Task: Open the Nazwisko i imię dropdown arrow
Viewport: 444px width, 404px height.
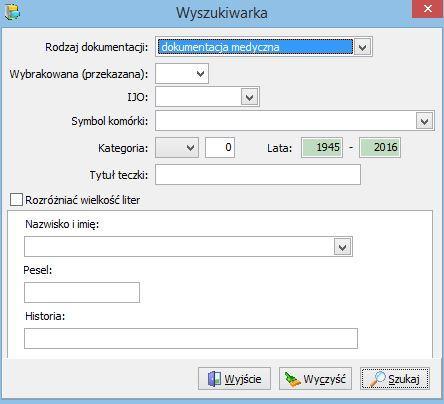Action: click(x=342, y=247)
